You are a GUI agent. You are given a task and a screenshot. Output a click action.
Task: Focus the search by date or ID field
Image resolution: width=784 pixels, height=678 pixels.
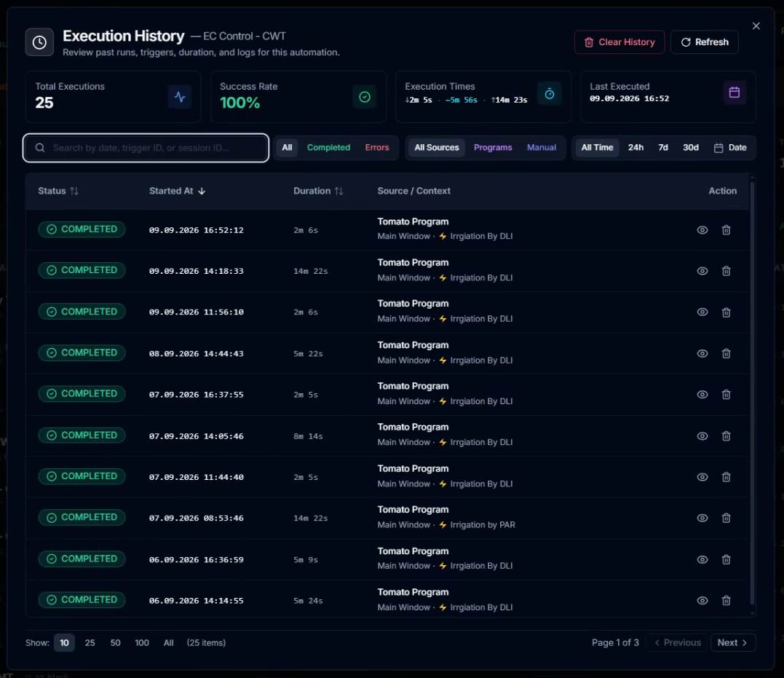[146, 148]
